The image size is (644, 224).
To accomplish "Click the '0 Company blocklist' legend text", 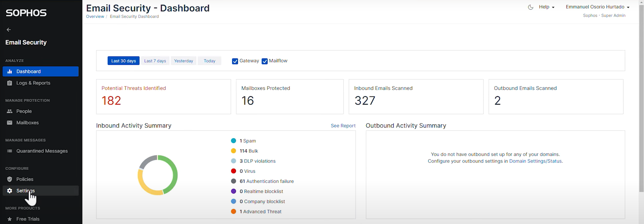I will (262, 201).
